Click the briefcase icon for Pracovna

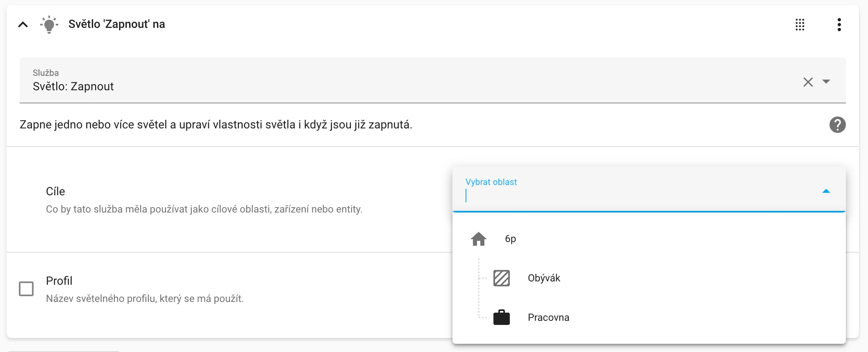(502, 318)
